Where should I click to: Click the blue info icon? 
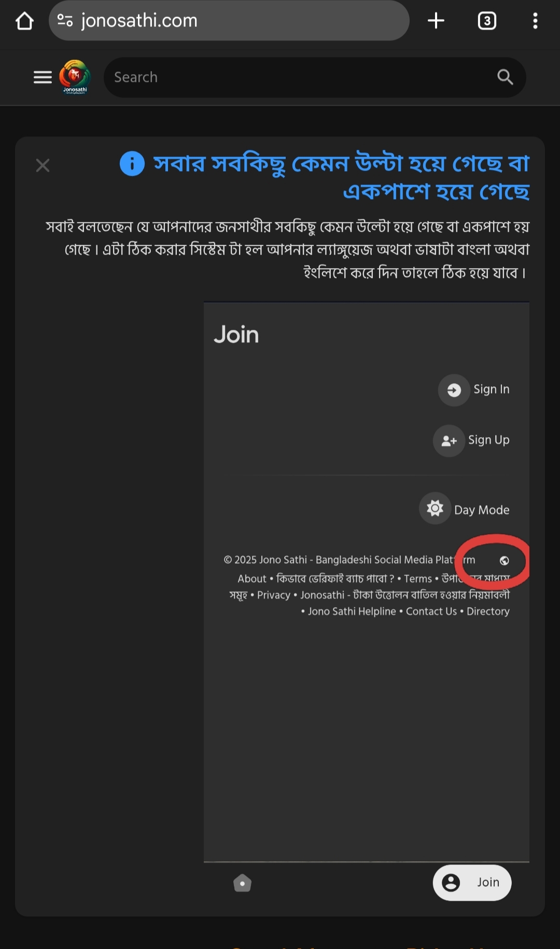tap(132, 164)
